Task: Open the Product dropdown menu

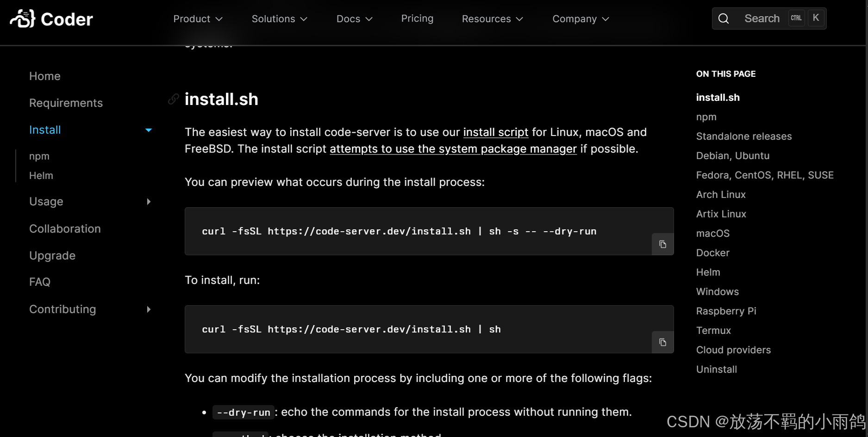Action: pos(198,19)
